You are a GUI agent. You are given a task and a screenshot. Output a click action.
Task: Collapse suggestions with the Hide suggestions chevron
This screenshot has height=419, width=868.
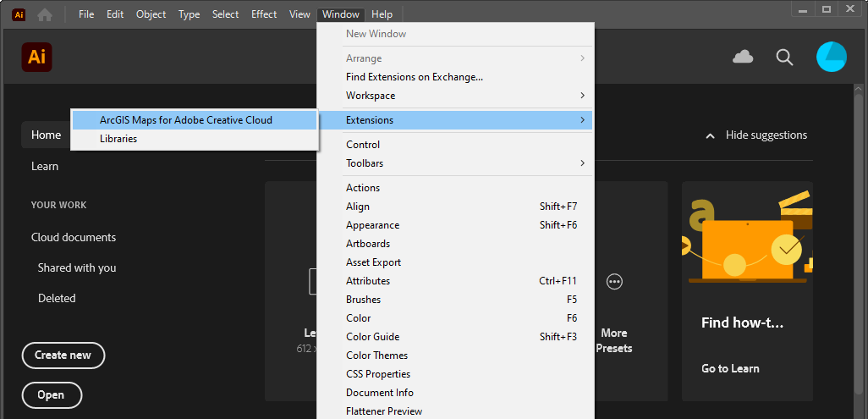tap(711, 135)
